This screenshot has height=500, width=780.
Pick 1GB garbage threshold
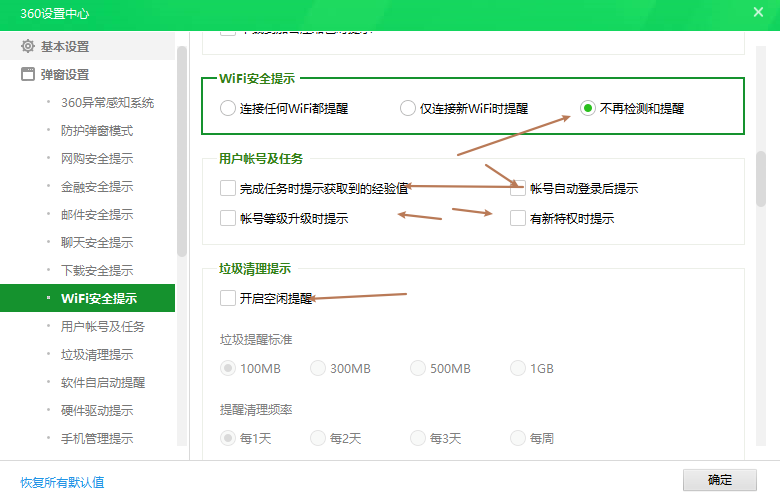(x=518, y=368)
